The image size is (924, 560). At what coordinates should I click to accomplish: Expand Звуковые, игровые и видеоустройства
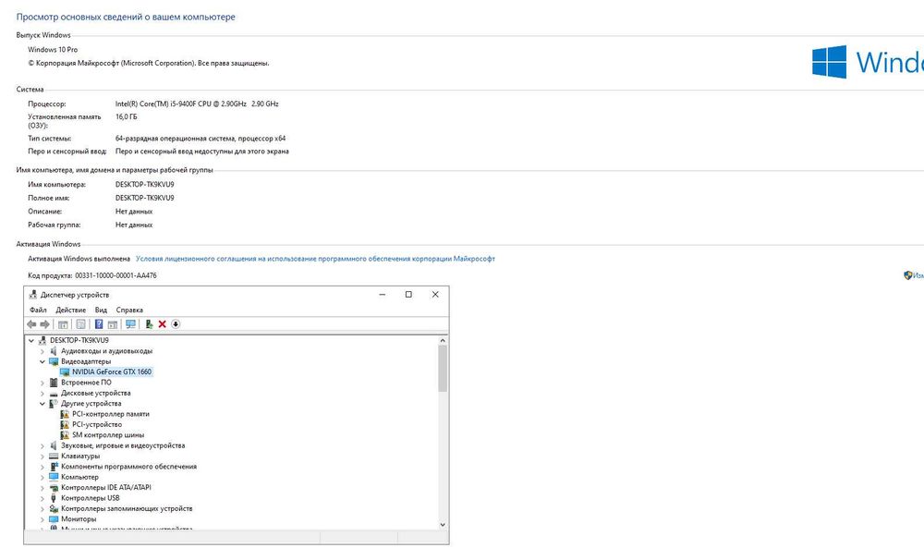coord(42,446)
